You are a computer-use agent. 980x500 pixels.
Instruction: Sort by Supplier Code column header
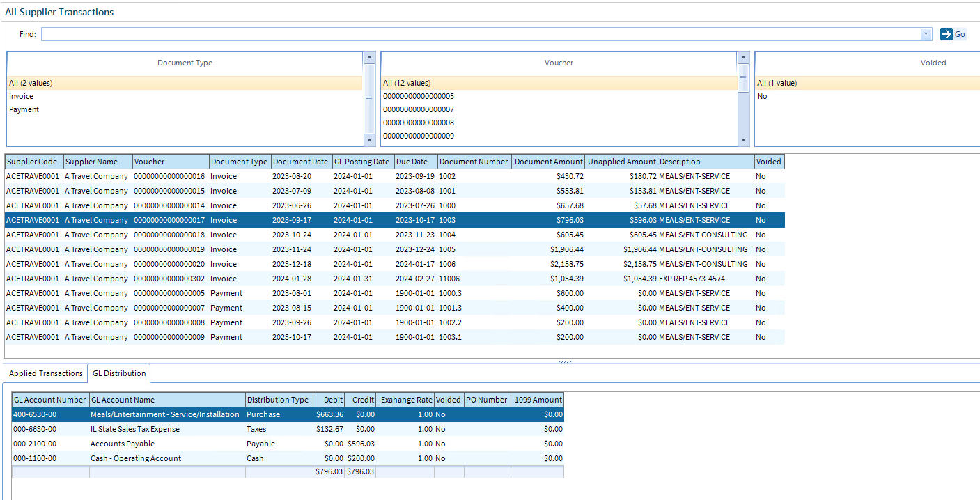click(34, 162)
